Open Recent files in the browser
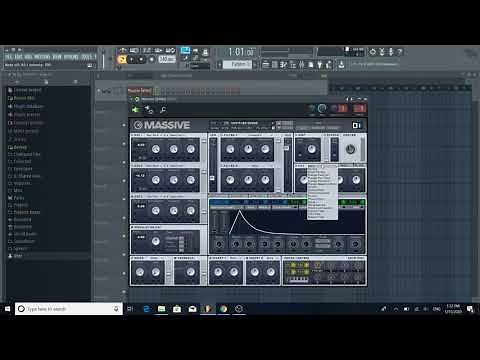 (x=22, y=98)
